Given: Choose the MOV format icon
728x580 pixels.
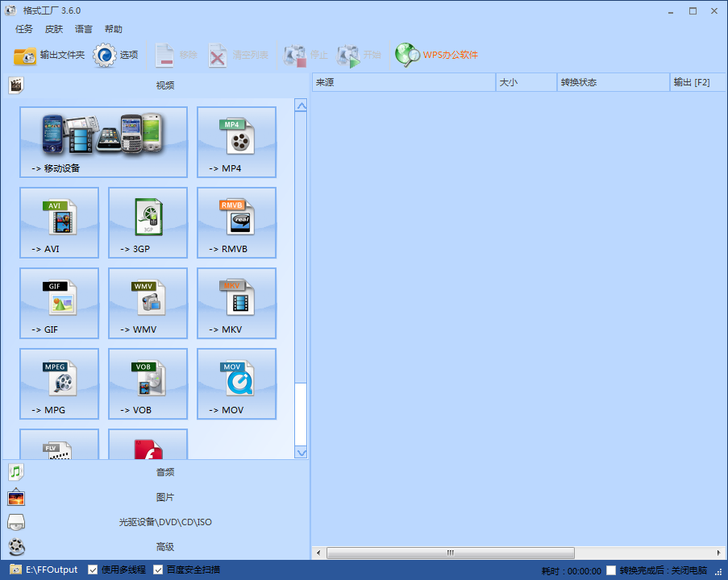Looking at the screenshot, I should (236, 383).
